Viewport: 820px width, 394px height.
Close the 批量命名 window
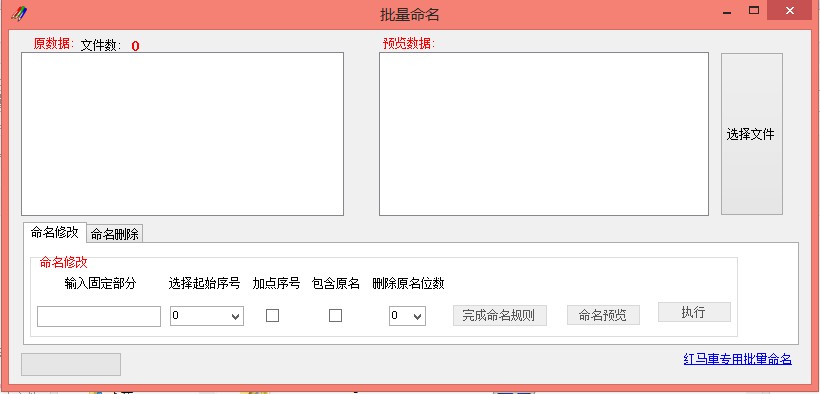[791, 10]
